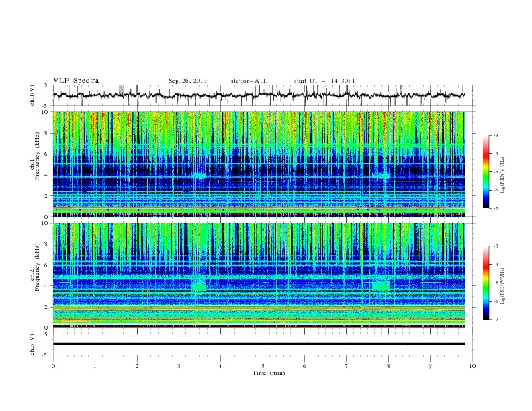Click the time axis tick label '0'

coord(53,366)
